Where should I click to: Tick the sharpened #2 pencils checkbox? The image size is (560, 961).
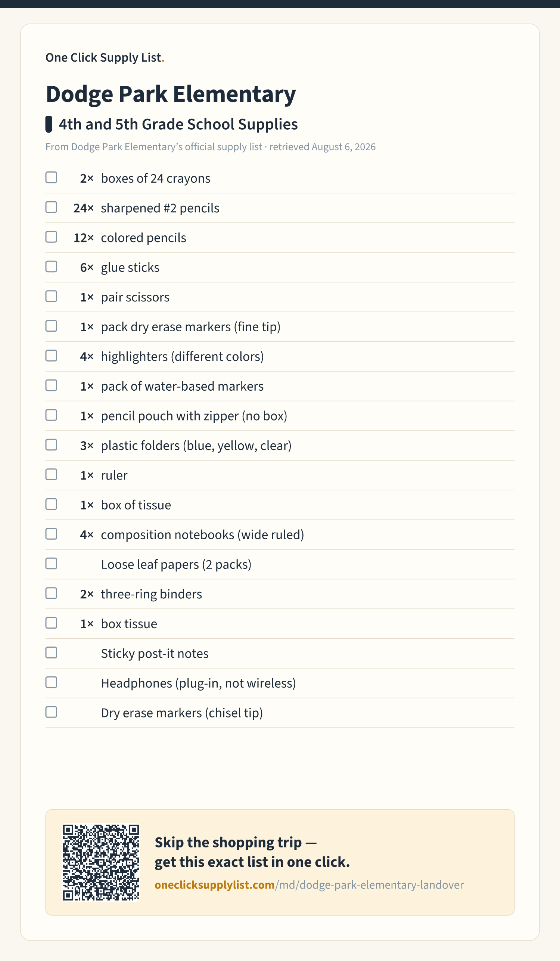[x=51, y=207]
